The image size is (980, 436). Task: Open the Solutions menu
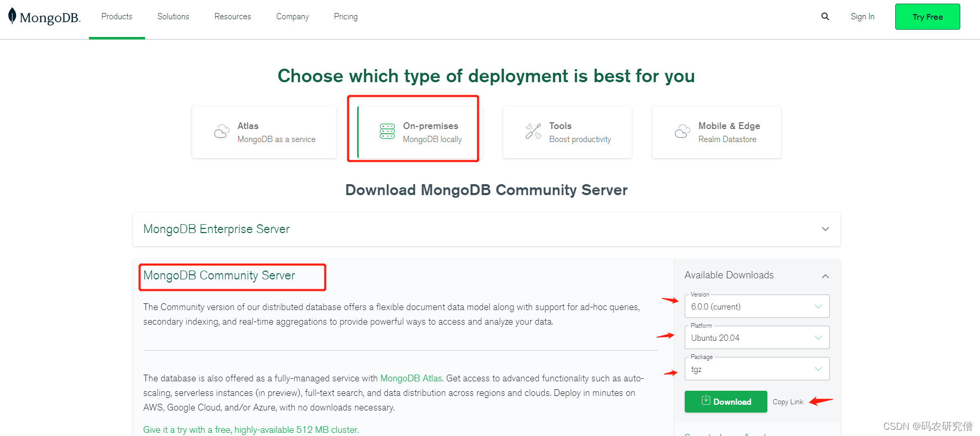point(173,17)
